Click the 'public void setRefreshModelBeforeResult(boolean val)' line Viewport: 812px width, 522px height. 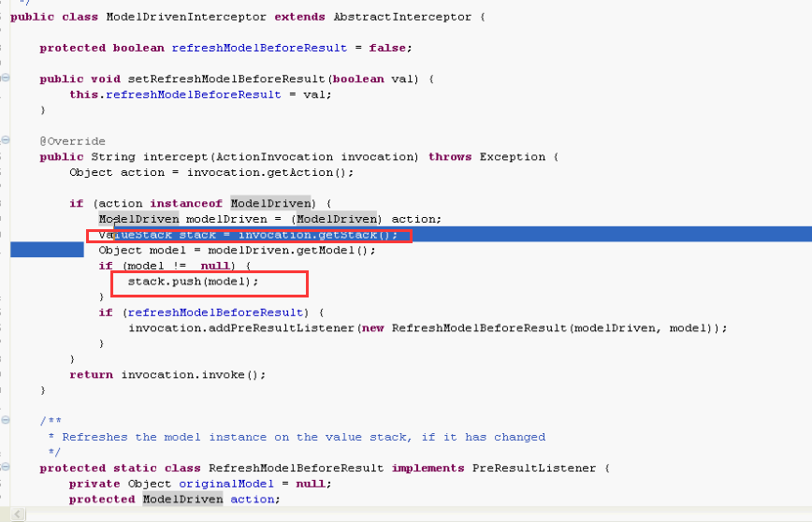click(x=237, y=80)
